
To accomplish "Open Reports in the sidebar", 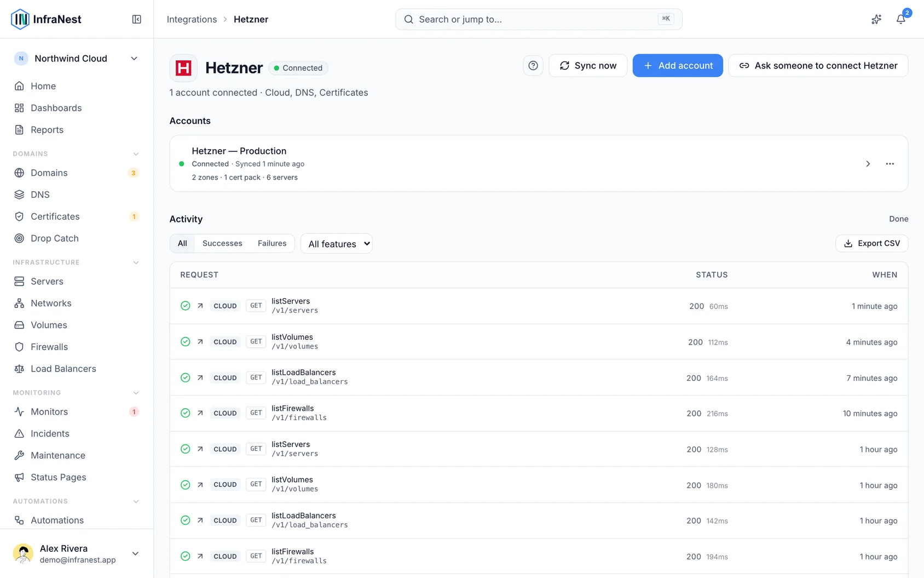I will coord(77,130).
